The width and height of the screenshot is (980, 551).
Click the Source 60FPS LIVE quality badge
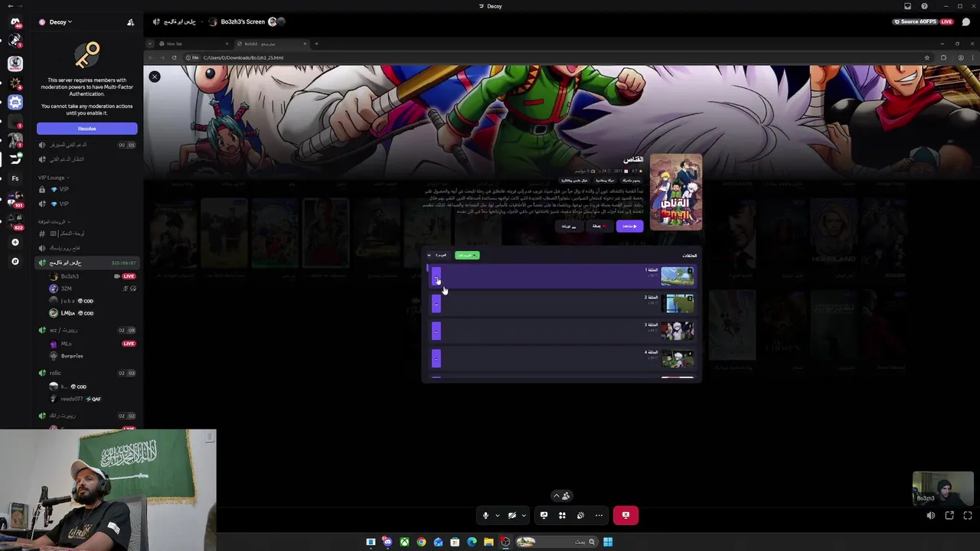[x=923, y=21]
